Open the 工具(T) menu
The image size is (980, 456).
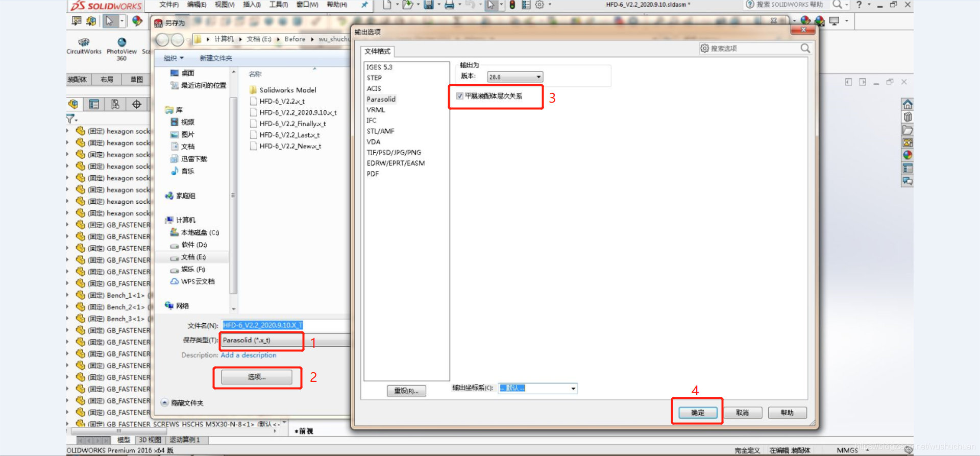(x=279, y=5)
